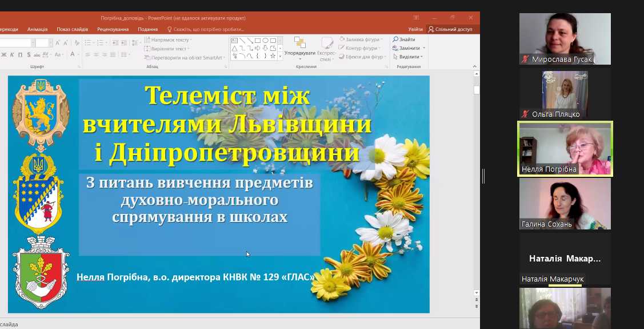
Task: Justify paragraph text
Action: click(x=113, y=54)
